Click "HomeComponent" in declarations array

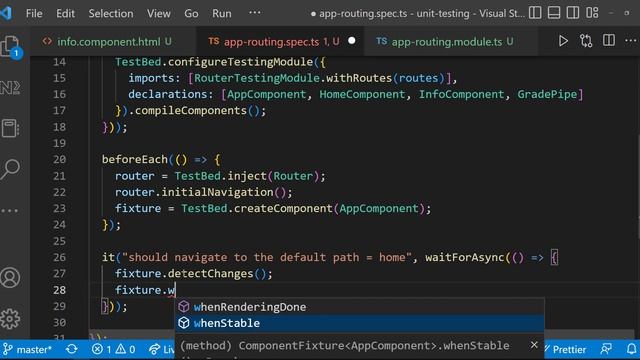click(x=362, y=94)
